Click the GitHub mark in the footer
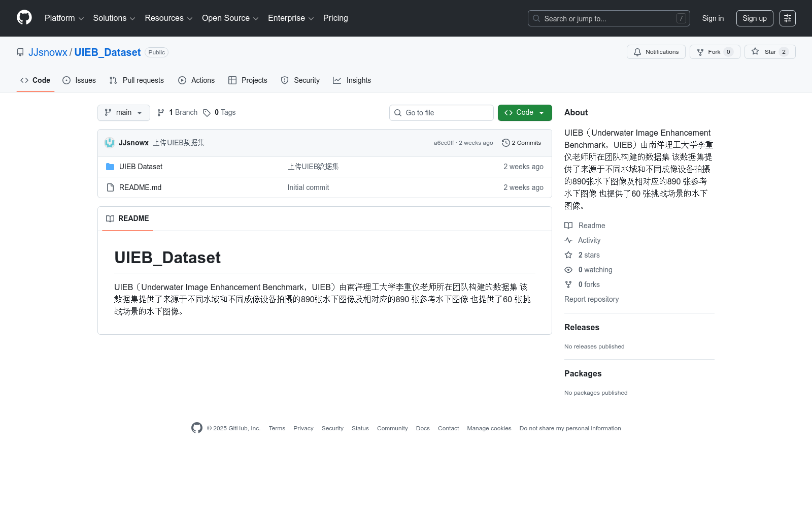Image resolution: width=812 pixels, height=508 pixels. point(197,428)
